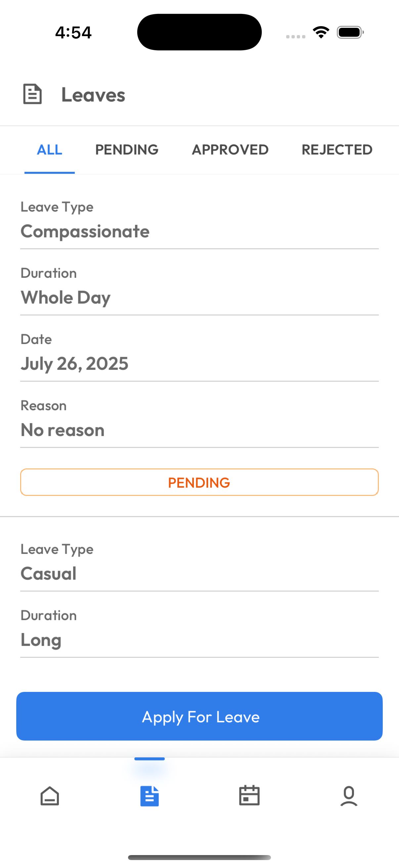Switch to the ALL tab
The height and width of the screenshot is (868, 399).
point(50,150)
